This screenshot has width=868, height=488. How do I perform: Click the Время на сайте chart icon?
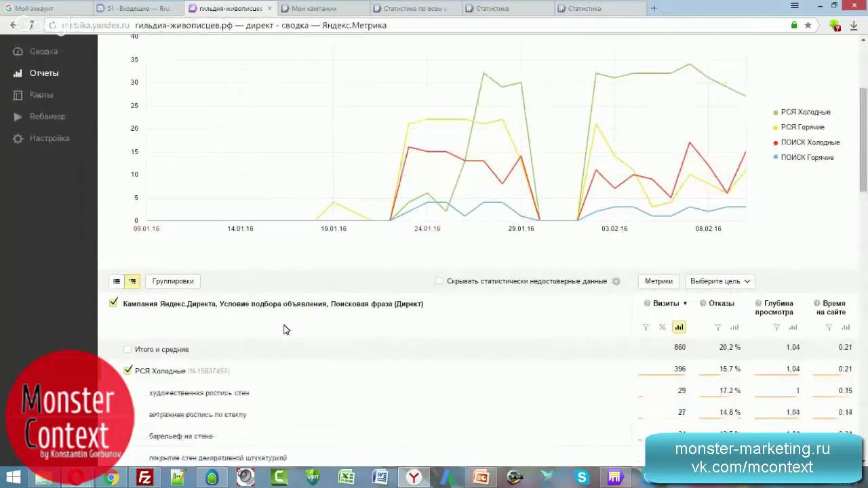[x=846, y=327]
